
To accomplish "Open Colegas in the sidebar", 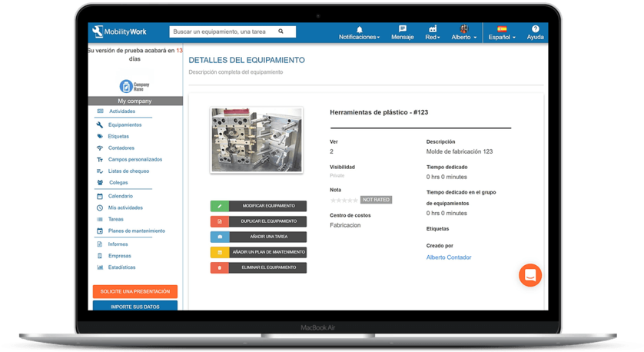I will point(118,182).
